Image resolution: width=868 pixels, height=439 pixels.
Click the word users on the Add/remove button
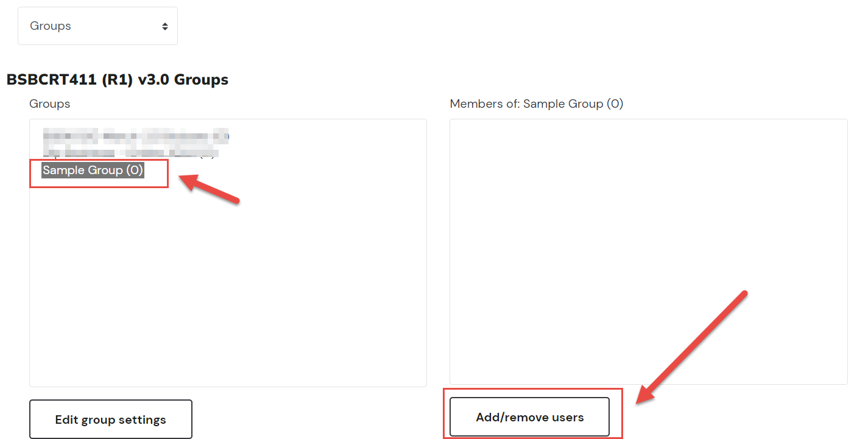click(567, 417)
